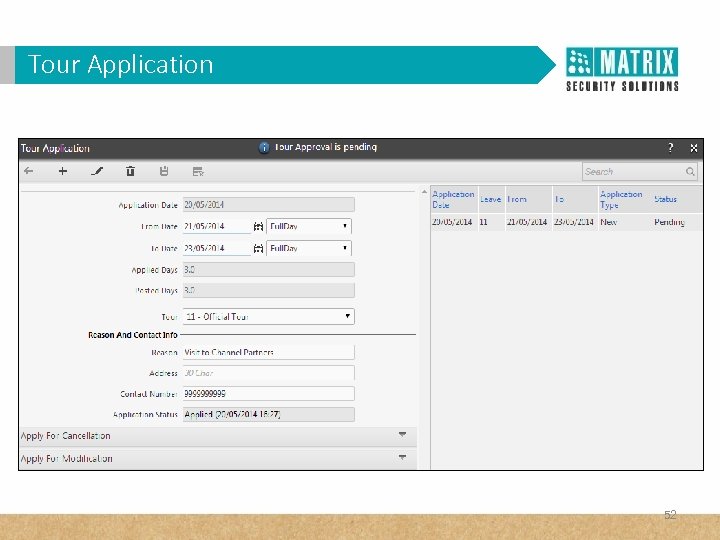
Task: Click the edit pencil toolbar icon
Action: click(x=97, y=171)
